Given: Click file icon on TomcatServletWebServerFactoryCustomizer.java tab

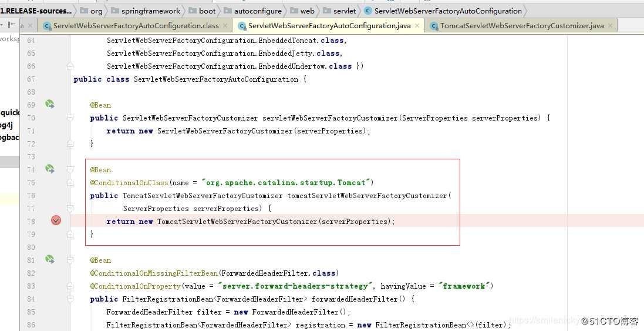Looking at the screenshot, I should [434, 26].
